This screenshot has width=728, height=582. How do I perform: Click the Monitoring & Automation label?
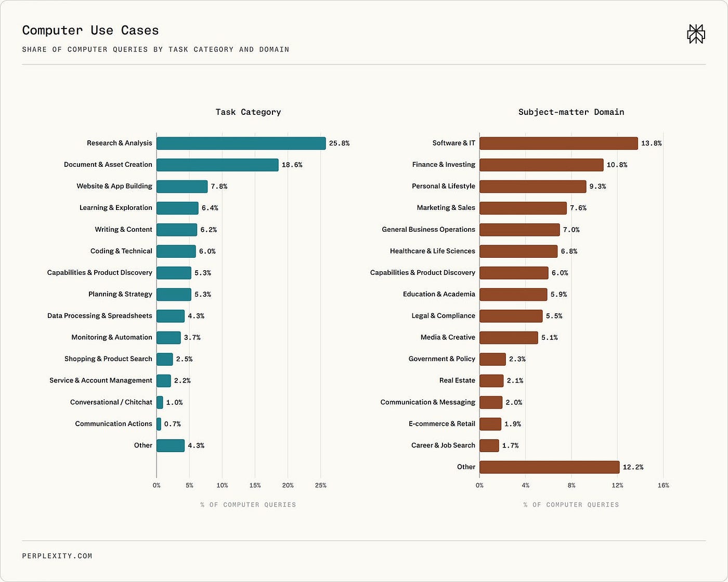(x=112, y=337)
